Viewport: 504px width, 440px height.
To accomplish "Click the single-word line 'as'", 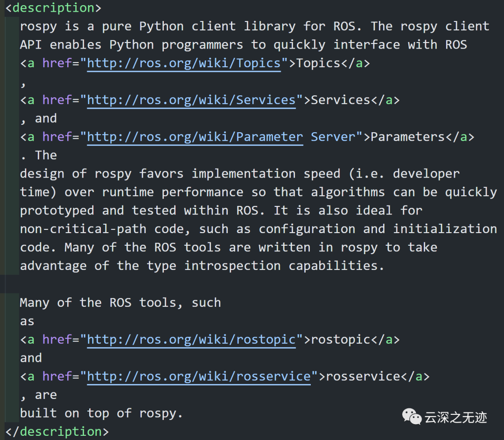I will click(27, 321).
